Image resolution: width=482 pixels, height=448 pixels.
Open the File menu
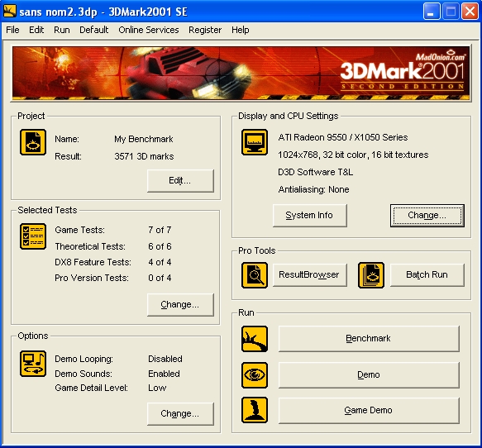pos(12,30)
